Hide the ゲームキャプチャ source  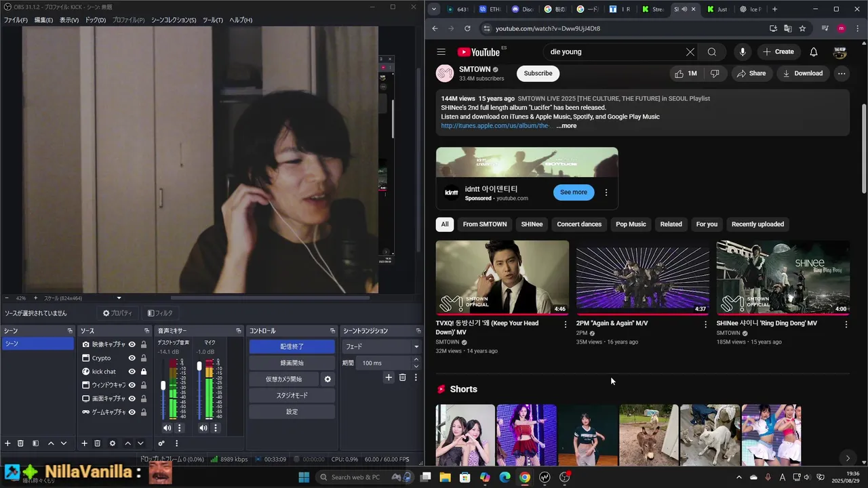132,412
